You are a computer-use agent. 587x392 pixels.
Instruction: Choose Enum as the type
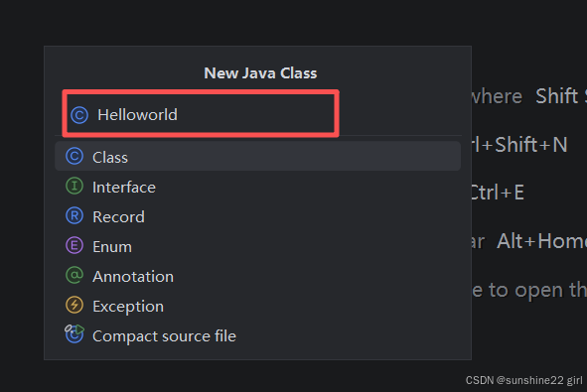coord(257,246)
